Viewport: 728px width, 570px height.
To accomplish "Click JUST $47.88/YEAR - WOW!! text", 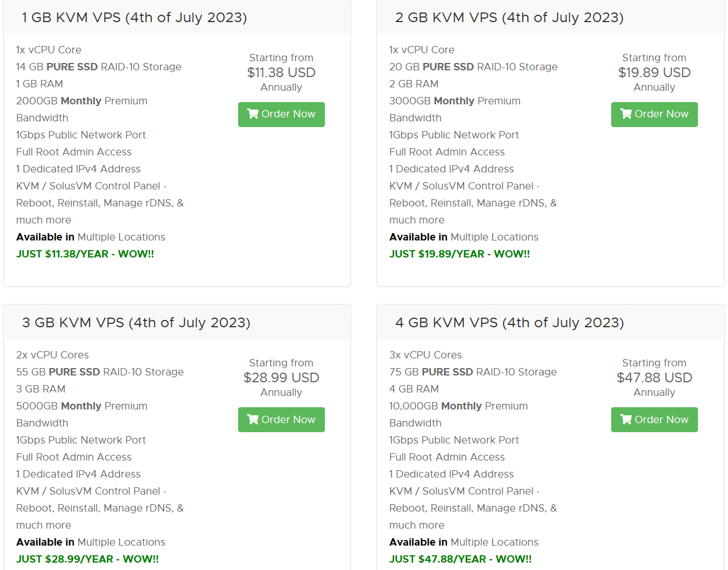I will 460,559.
